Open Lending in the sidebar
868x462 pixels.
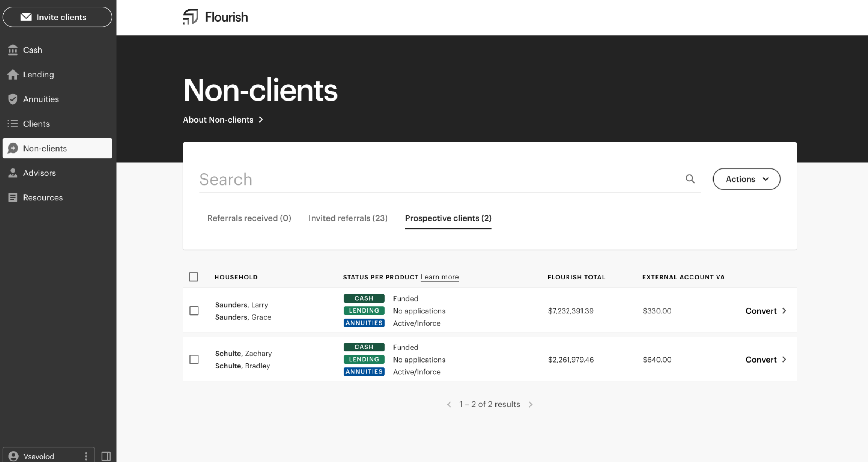[57, 74]
